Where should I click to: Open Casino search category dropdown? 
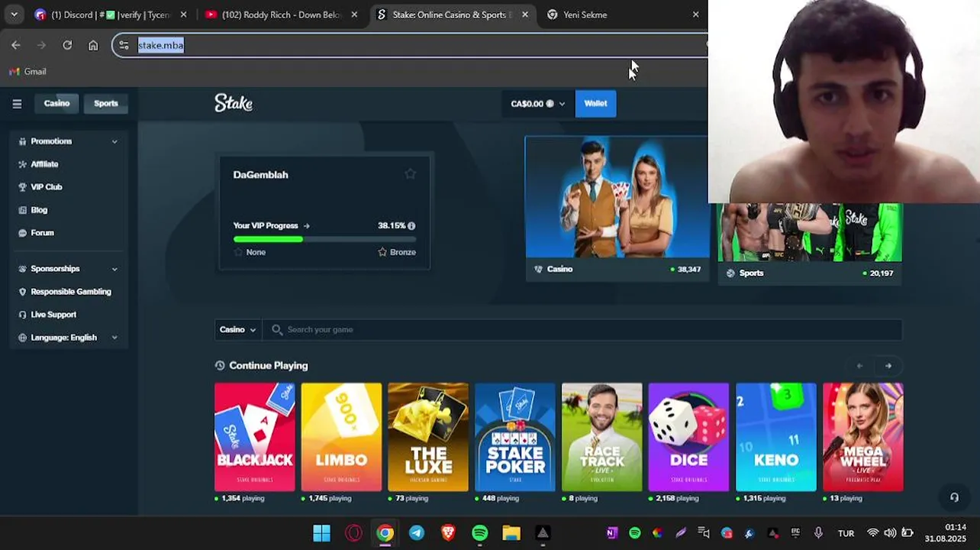(237, 329)
